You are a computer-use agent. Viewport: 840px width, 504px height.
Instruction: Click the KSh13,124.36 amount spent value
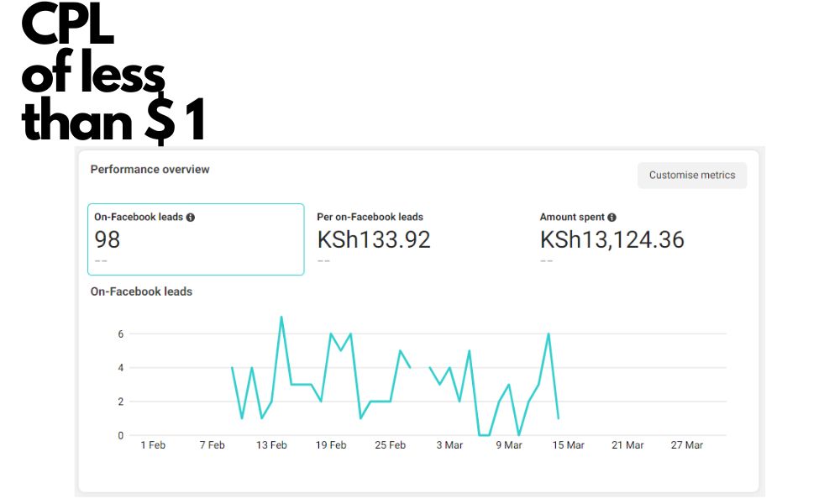point(612,240)
